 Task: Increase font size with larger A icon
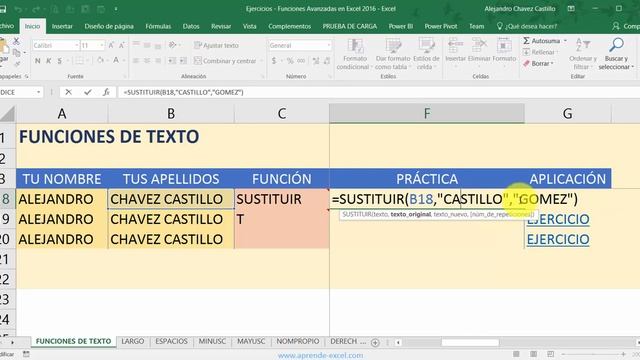111,45
